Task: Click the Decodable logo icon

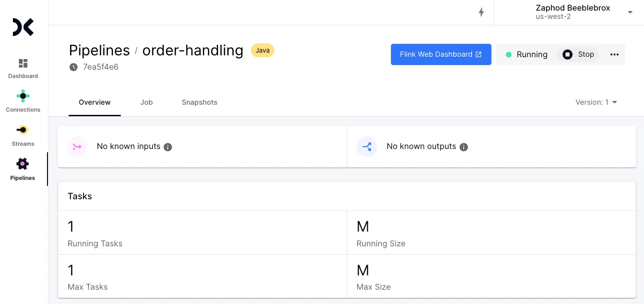Action: (23, 27)
